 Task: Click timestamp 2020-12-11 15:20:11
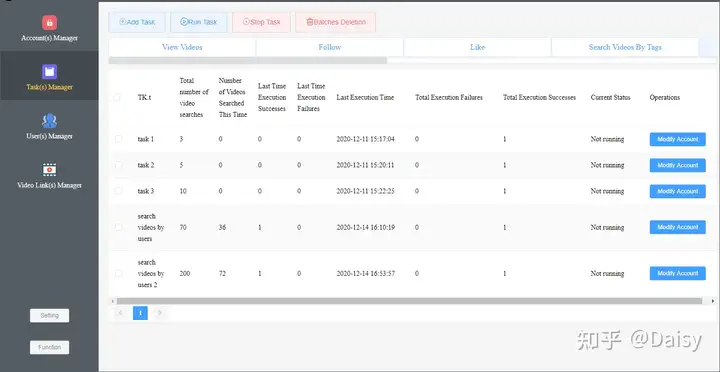coord(366,165)
